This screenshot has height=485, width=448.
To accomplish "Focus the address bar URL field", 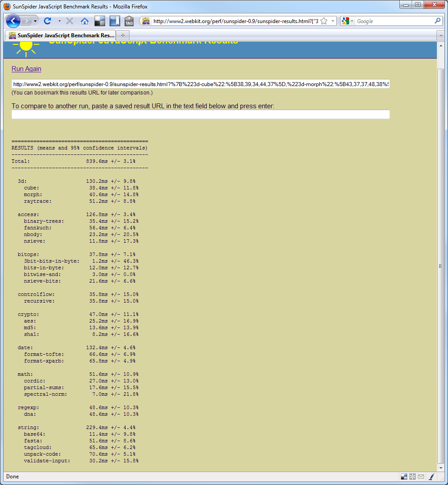I will [236, 21].
